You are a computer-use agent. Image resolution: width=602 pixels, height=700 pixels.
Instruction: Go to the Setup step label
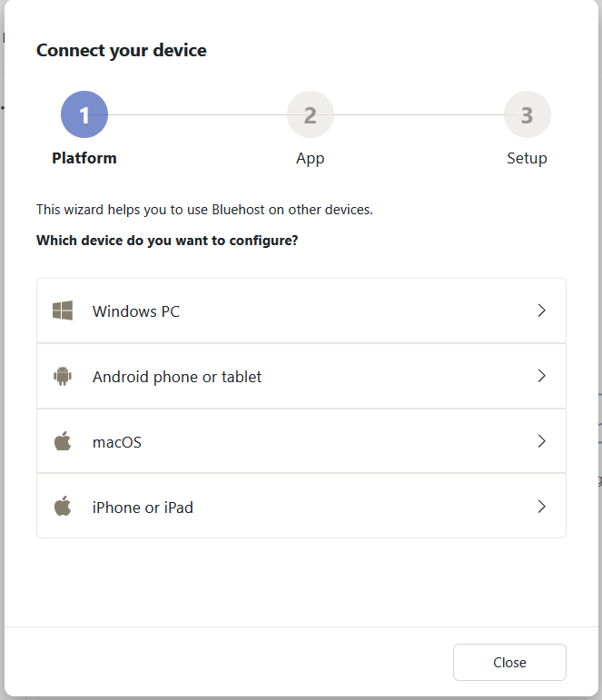pyautogui.click(x=527, y=158)
